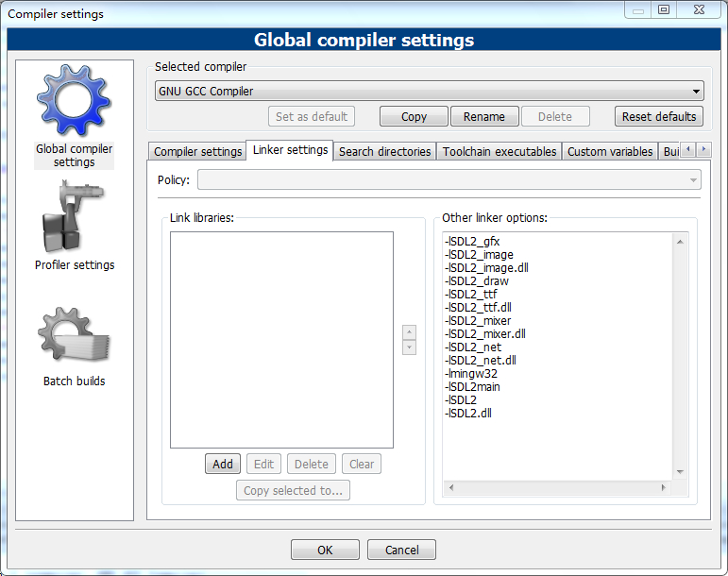The height and width of the screenshot is (576, 728).
Task: Click Reset defaults button
Action: 659,116
